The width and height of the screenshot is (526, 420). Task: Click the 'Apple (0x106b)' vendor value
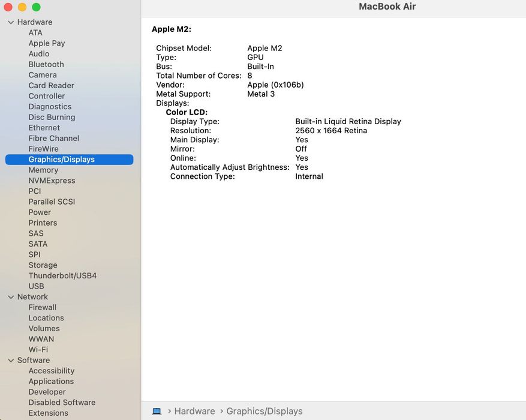tap(275, 85)
